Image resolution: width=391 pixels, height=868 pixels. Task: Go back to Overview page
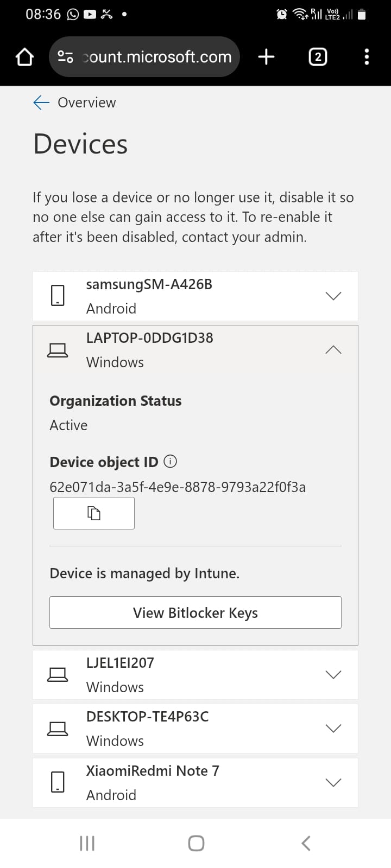[x=74, y=103]
